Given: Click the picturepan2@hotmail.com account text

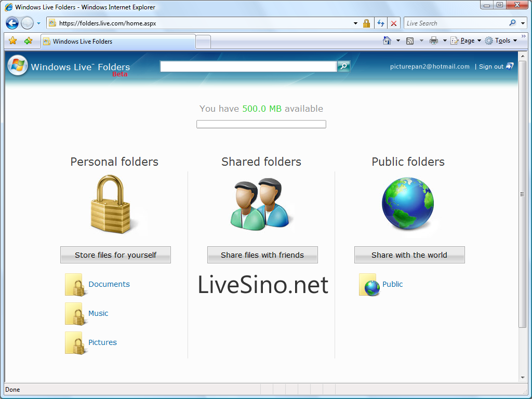Looking at the screenshot, I should coord(430,66).
